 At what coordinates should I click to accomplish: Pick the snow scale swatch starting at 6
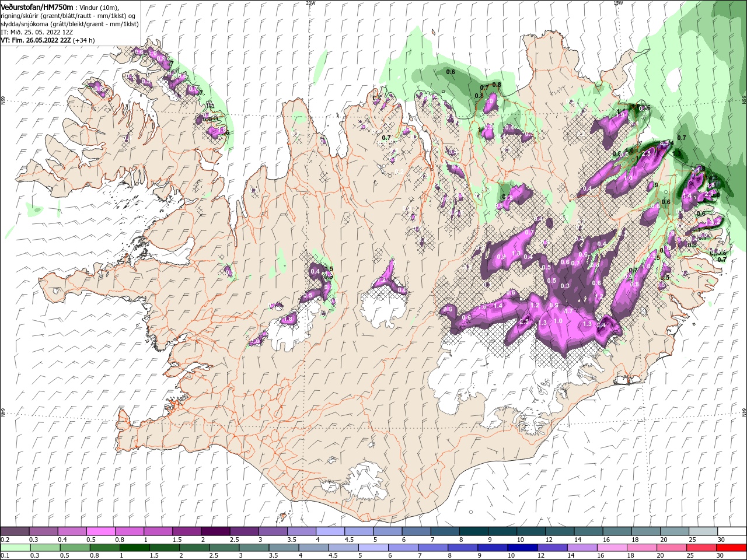point(415,531)
